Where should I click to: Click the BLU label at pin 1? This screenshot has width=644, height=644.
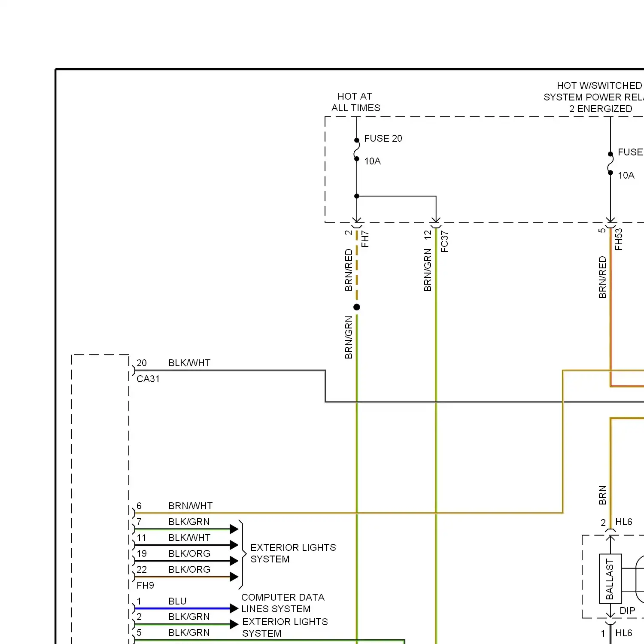(177, 601)
